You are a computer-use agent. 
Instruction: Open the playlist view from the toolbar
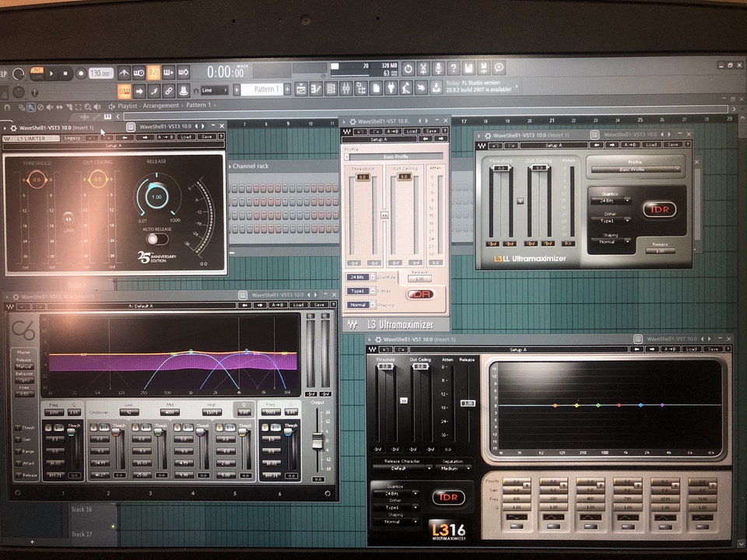coord(300,89)
